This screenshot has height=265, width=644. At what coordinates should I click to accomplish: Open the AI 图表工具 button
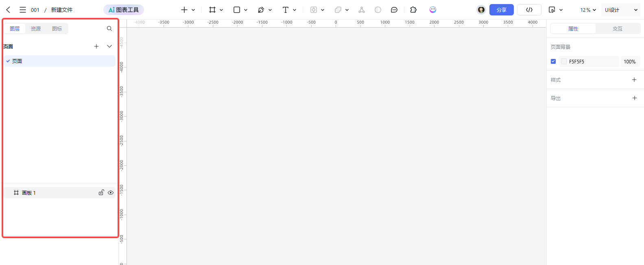124,10
